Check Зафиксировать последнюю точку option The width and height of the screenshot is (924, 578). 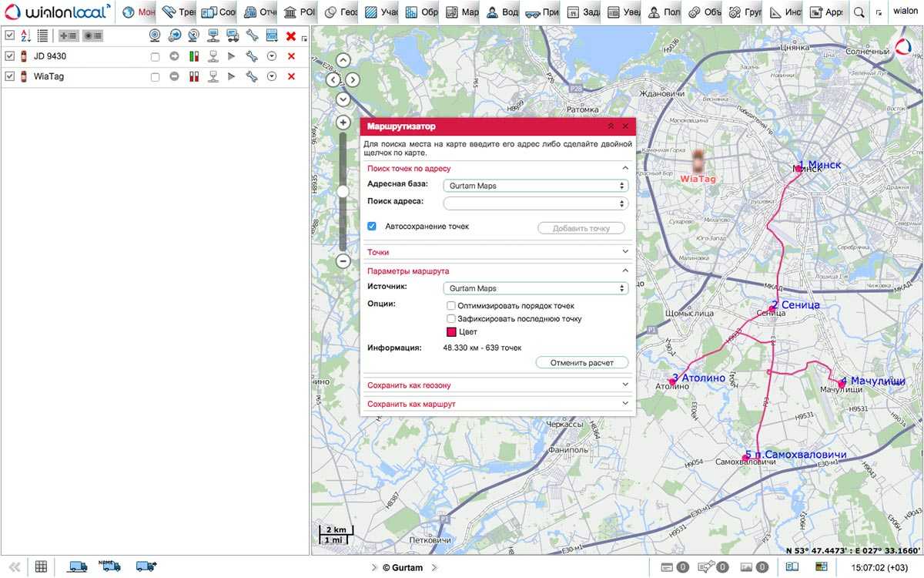[x=451, y=318]
